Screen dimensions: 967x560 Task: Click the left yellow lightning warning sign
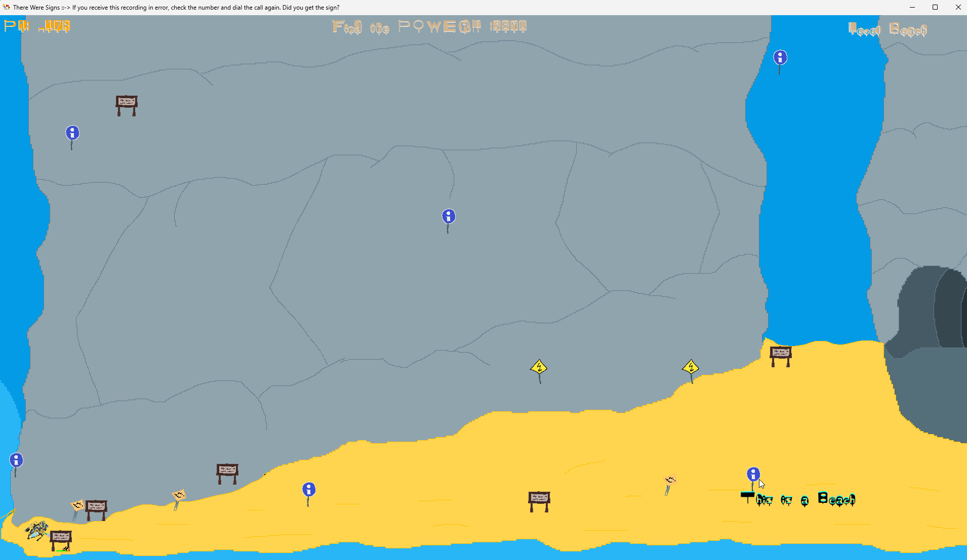(x=539, y=371)
